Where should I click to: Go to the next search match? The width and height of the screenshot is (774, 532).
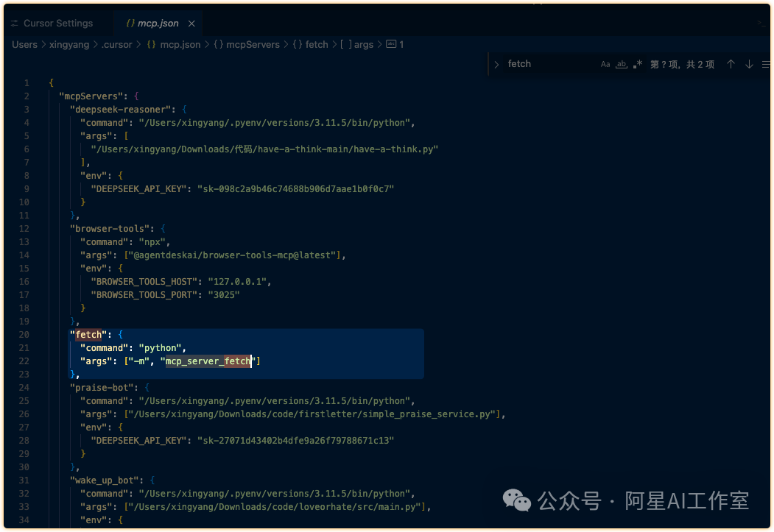tap(749, 64)
